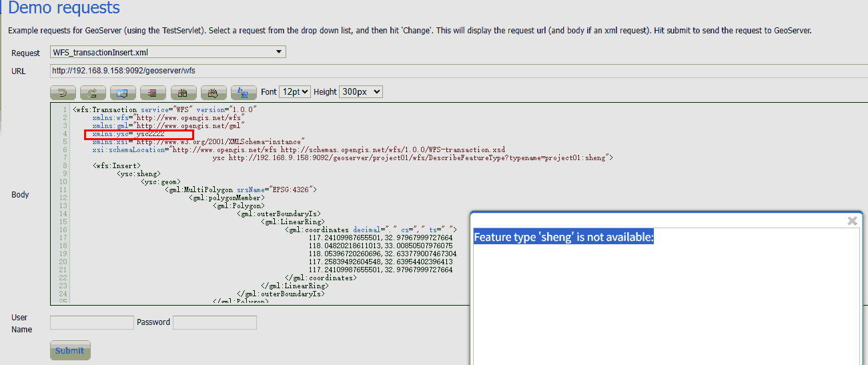Click the </gml:outerBoundaryIs> closing tag line
The height and width of the screenshot is (365, 868).
click(281, 294)
